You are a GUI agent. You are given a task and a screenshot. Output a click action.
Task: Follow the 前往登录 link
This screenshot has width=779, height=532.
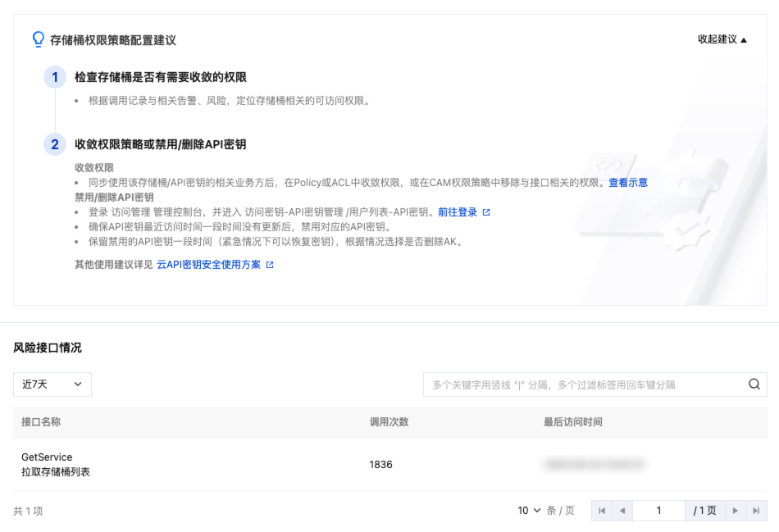pos(458,212)
